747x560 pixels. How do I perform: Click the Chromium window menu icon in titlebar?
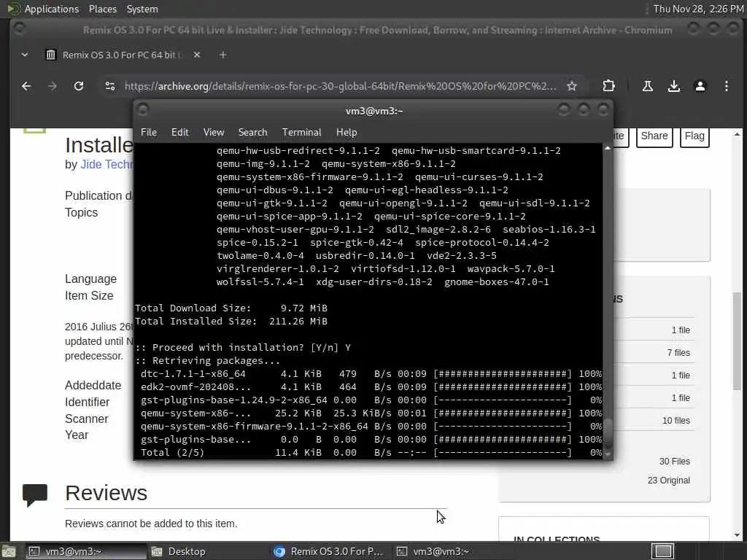tap(20, 29)
